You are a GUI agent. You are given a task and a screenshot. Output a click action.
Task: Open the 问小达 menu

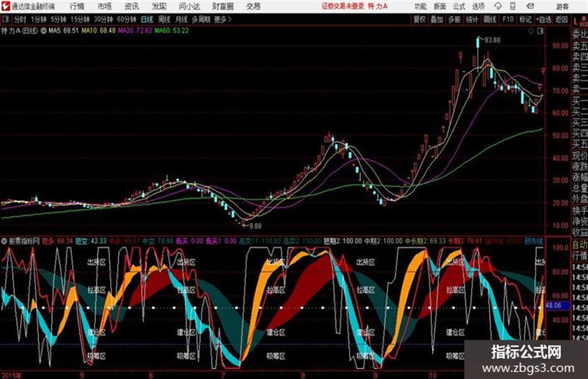pyautogui.click(x=189, y=6)
